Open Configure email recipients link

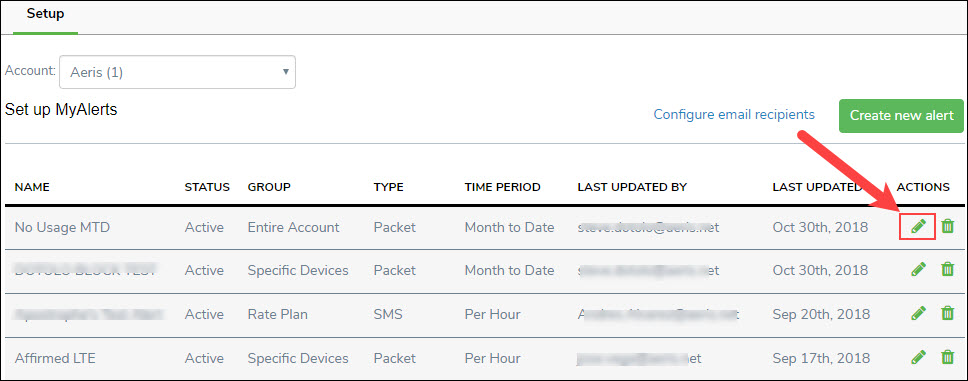click(734, 114)
